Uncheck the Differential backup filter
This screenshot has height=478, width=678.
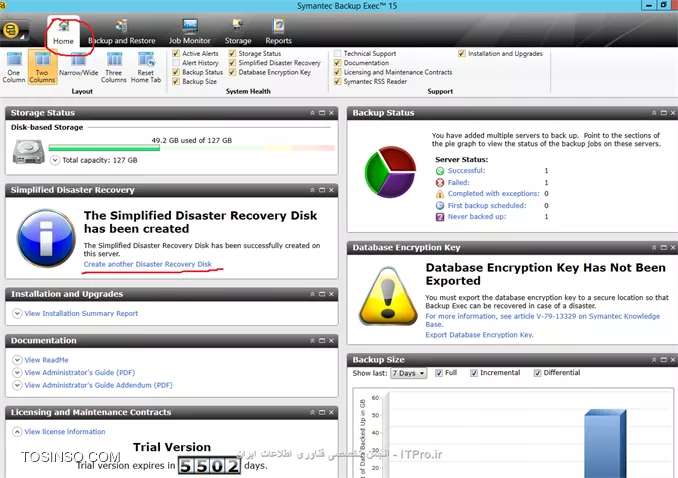point(537,373)
